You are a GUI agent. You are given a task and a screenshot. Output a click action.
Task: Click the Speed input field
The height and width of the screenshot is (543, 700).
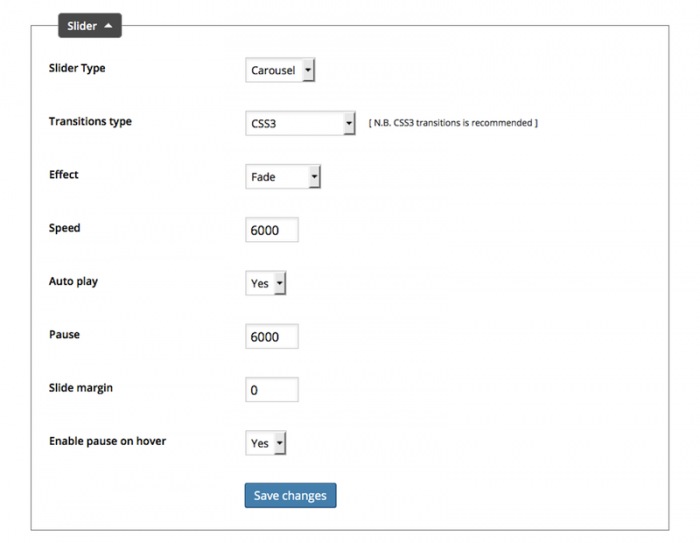coord(271,230)
